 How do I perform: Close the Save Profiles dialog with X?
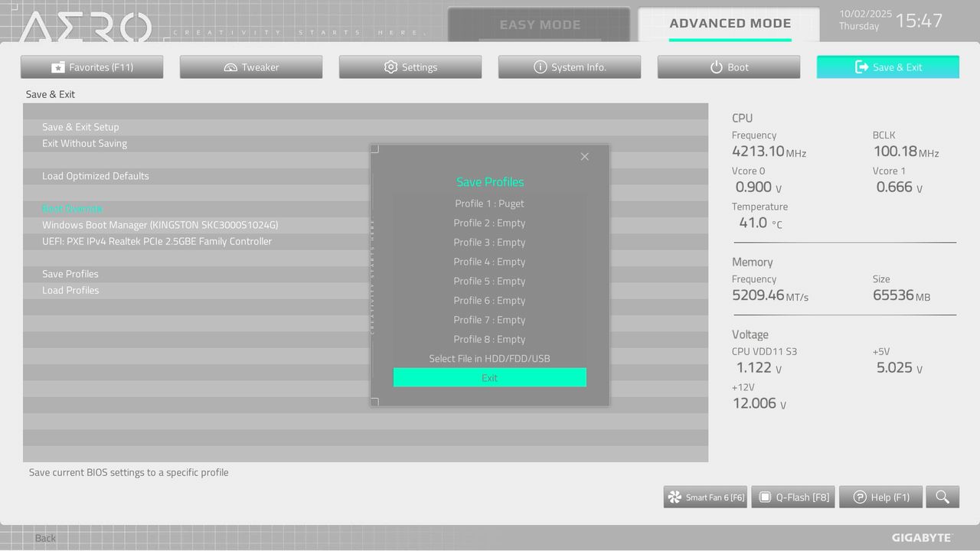coord(584,156)
